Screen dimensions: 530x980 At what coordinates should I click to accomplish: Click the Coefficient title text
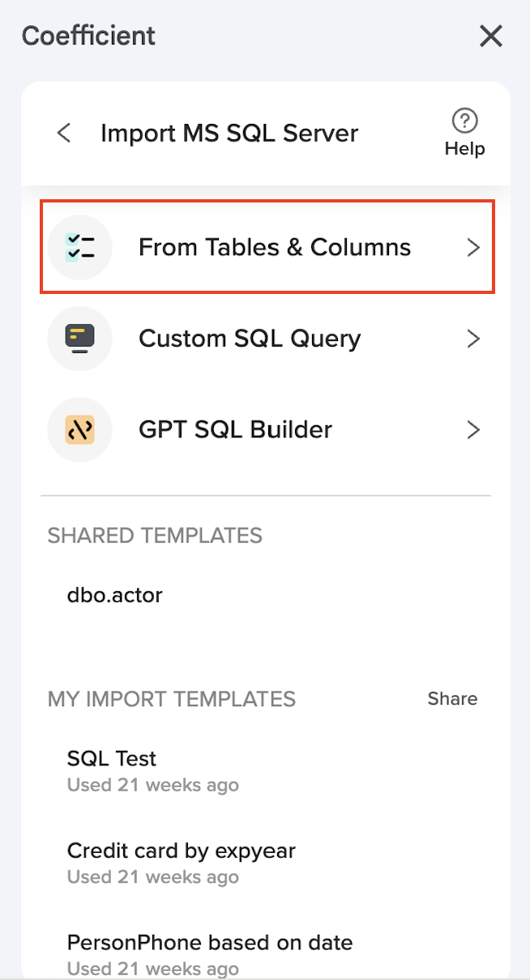pyautogui.click(x=88, y=36)
